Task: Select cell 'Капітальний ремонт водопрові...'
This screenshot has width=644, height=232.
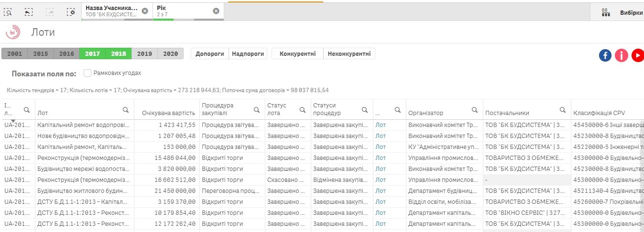Action: coord(85,125)
